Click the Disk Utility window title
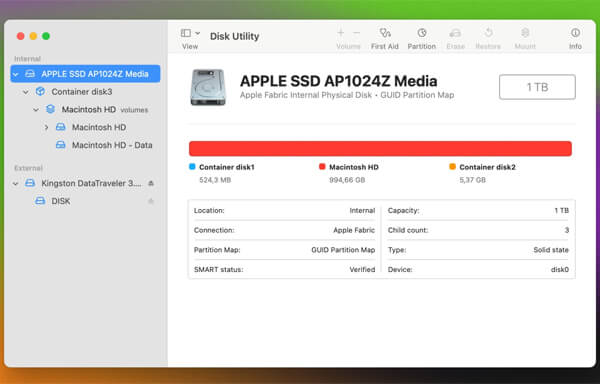Image resolution: width=600 pixels, height=384 pixels. 234,36
